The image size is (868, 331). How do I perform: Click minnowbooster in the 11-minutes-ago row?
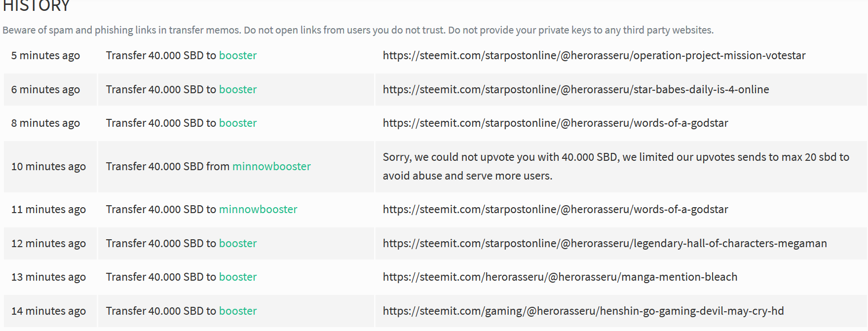tap(258, 209)
